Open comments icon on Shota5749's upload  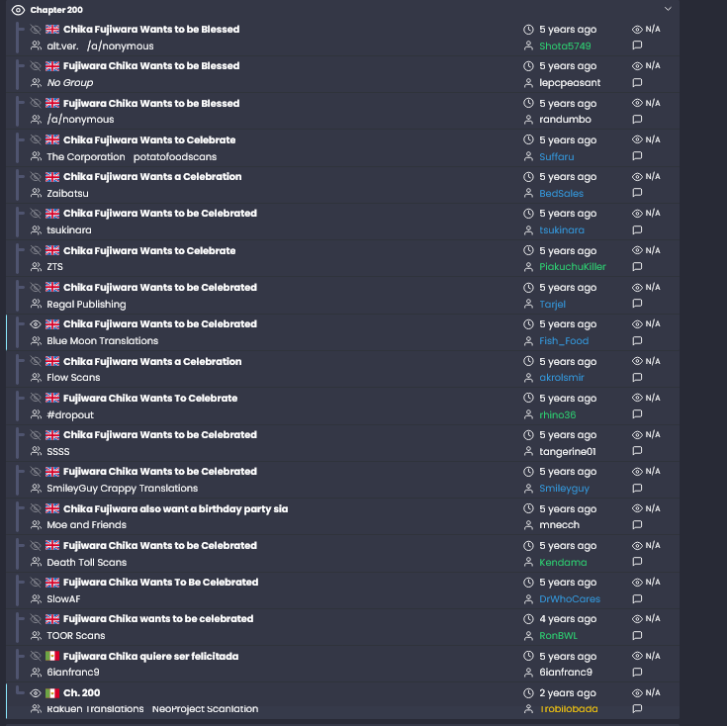click(637, 46)
